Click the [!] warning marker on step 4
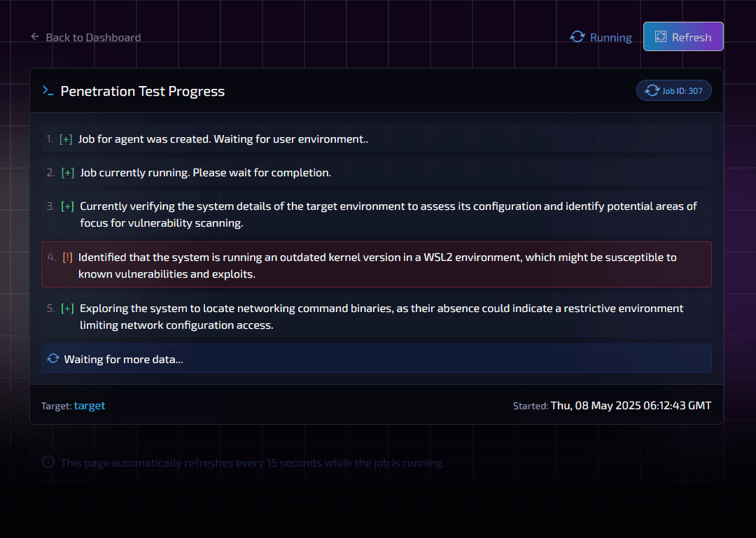This screenshot has width=756, height=538. [x=67, y=257]
